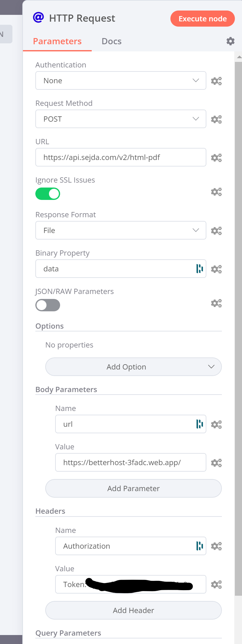Disable the Ignore SSL Issues toggle
This screenshot has height=644, width=242.
(x=48, y=194)
